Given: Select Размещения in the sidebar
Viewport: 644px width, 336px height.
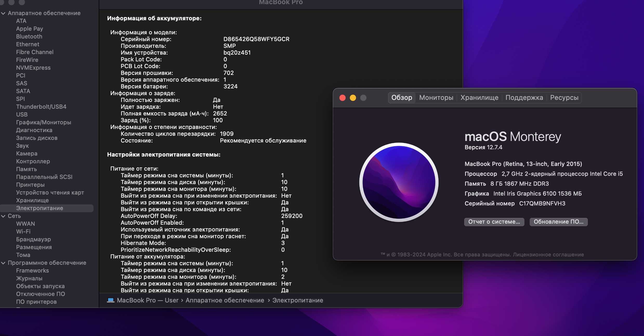Looking at the screenshot, I should 34,247.
